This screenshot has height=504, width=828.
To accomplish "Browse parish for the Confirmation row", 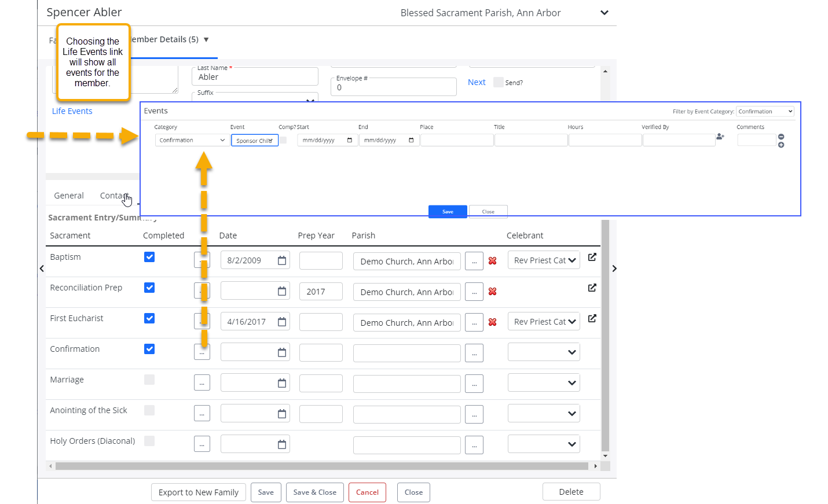I will click(474, 353).
